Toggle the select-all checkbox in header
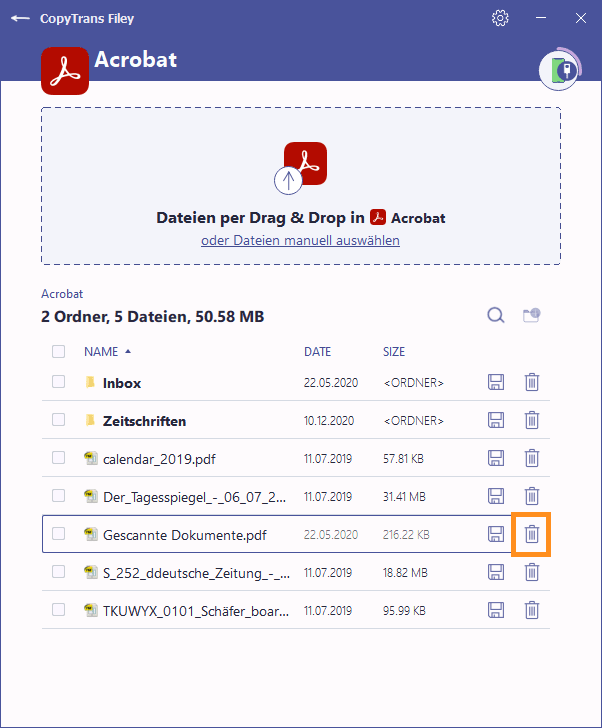 [58, 351]
